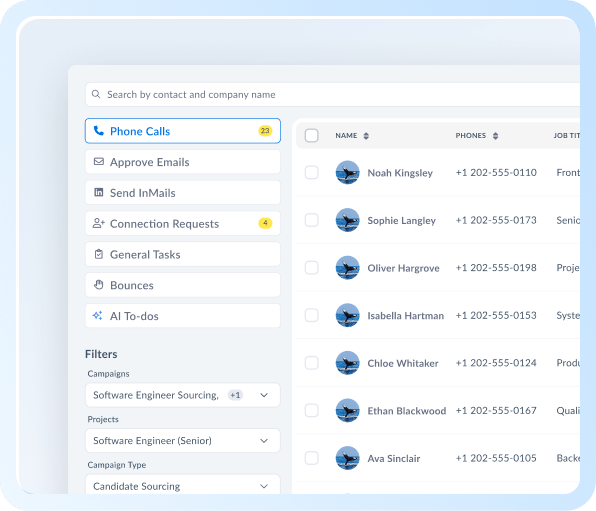Click the add-person icon beside Connection Requests
Viewport: 596px width, 511px height.
point(99,223)
